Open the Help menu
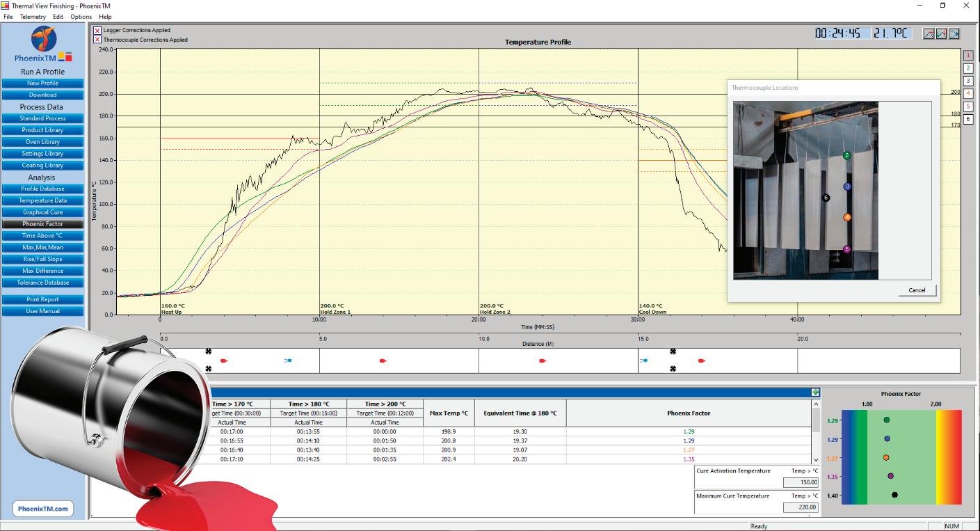The height and width of the screenshot is (531, 980). tap(105, 17)
